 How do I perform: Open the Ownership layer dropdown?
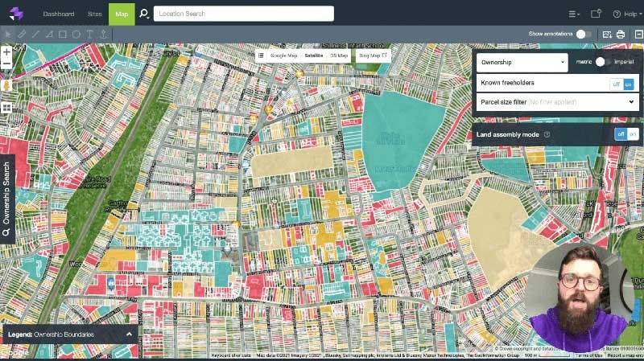point(522,63)
